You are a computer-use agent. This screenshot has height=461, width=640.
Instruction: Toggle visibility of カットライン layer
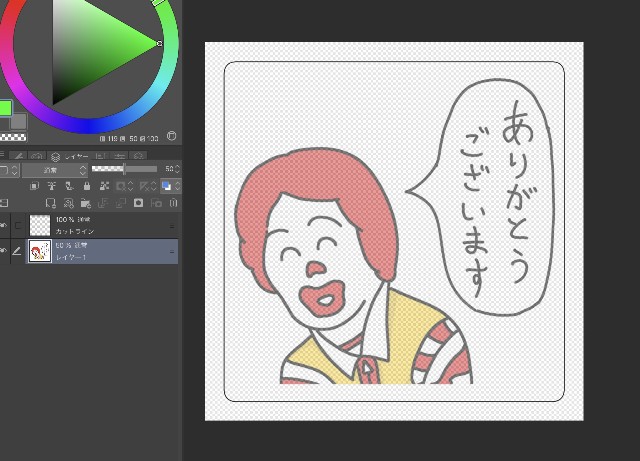pyautogui.click(x=4, y=225)
